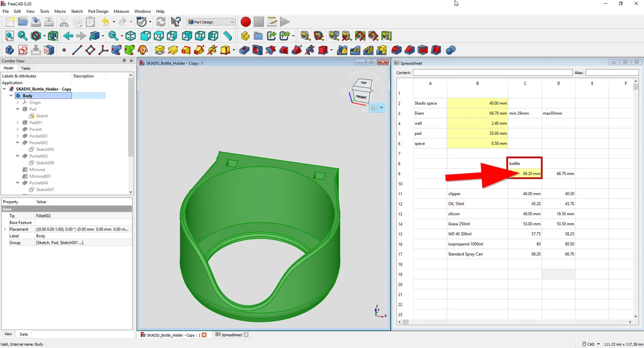
Task: Close the SKADIS_Bottle_Holder document tab
Action: [204, 335]
